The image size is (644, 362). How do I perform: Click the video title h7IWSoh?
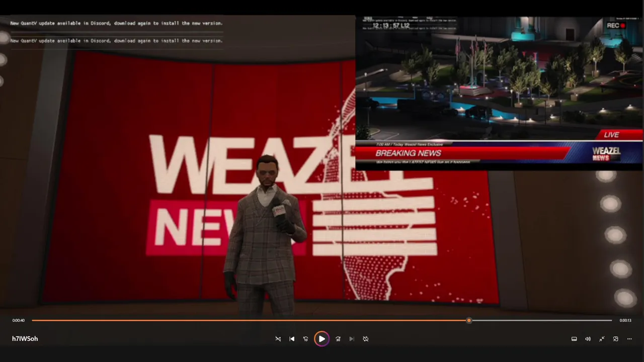(x=25, y=339)
